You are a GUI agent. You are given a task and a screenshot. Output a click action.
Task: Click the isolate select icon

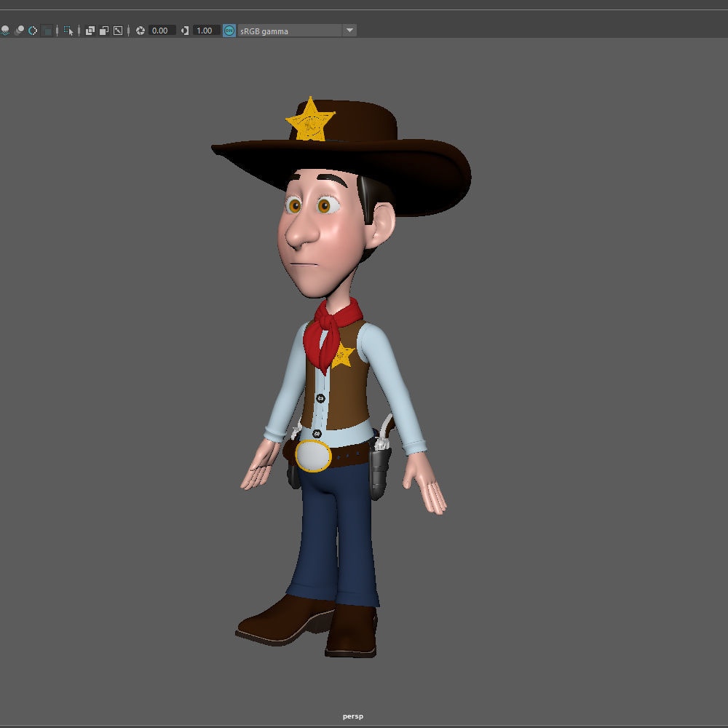tap(68, 31)
